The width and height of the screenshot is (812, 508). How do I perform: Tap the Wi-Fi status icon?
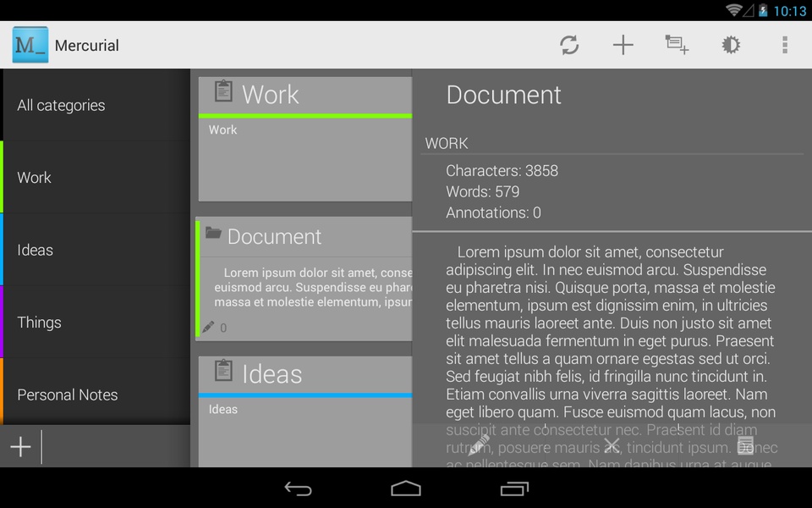click(x=733, y=10)
